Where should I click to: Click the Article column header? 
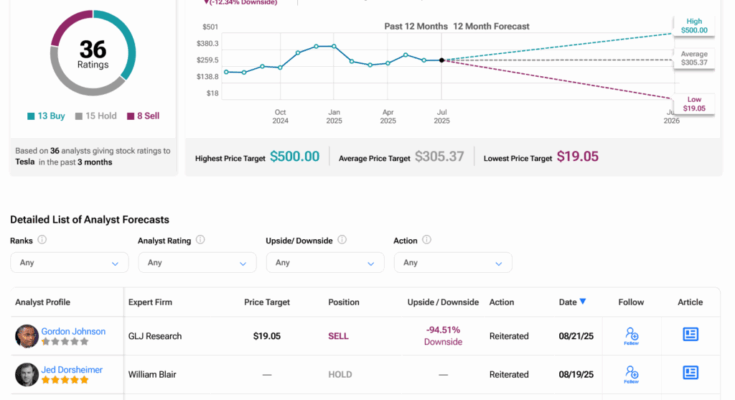tap(690, 302)
